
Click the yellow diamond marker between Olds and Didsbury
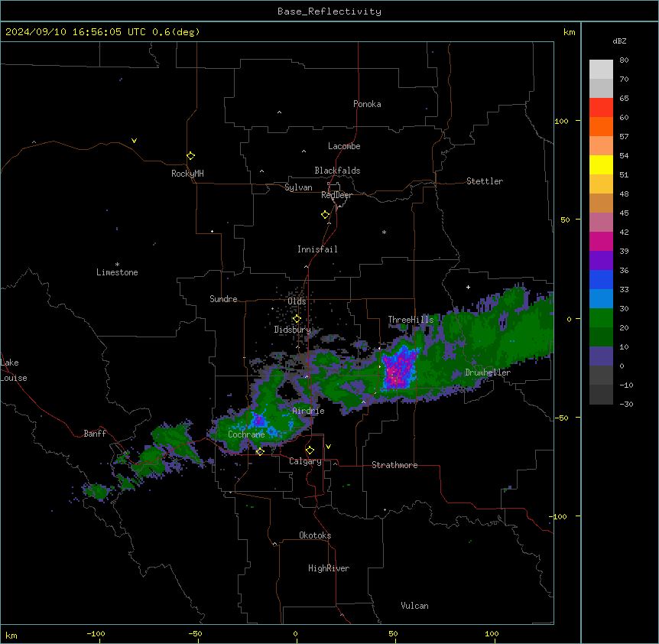coord(297,319)
